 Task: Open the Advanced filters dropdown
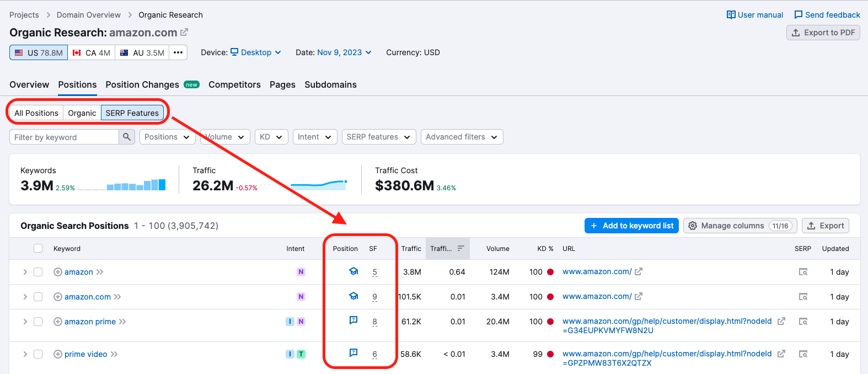[x=462, y=137]
